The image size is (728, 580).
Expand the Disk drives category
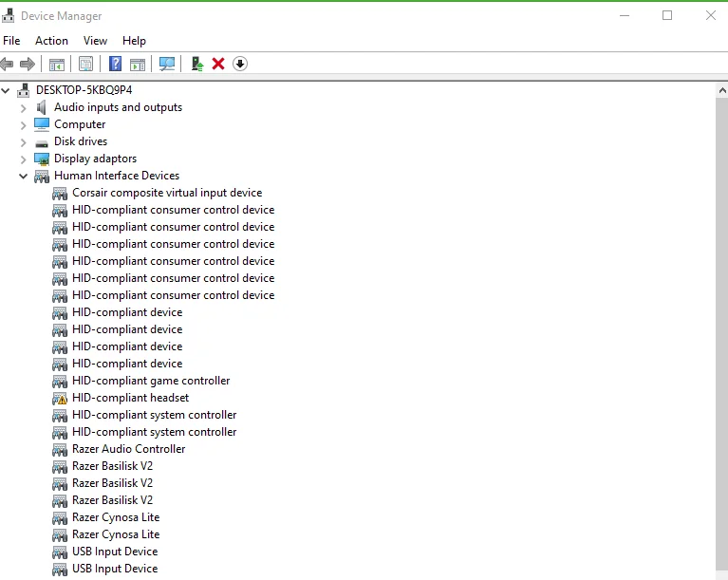[x=23, y=142]
